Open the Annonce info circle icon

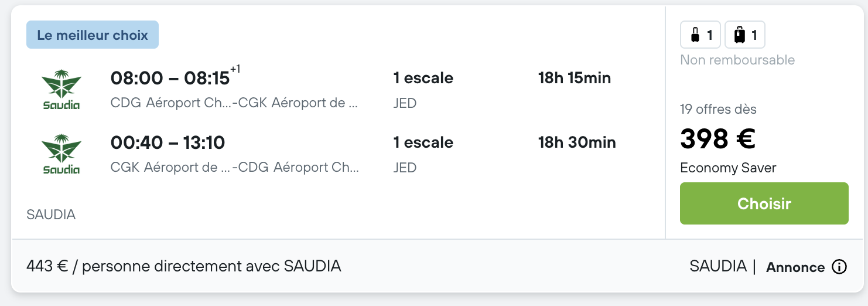tap(839, 267)
